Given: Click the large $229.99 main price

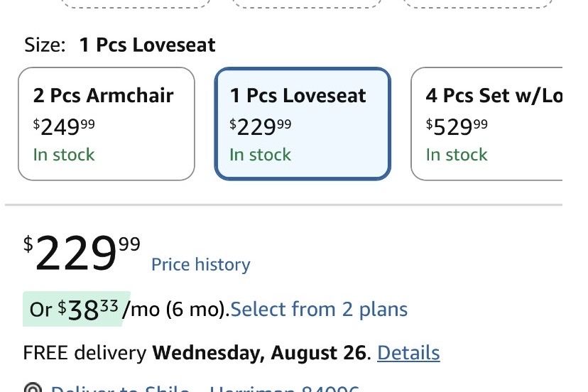Looking at the screenshot, I should tap(82, 252).
